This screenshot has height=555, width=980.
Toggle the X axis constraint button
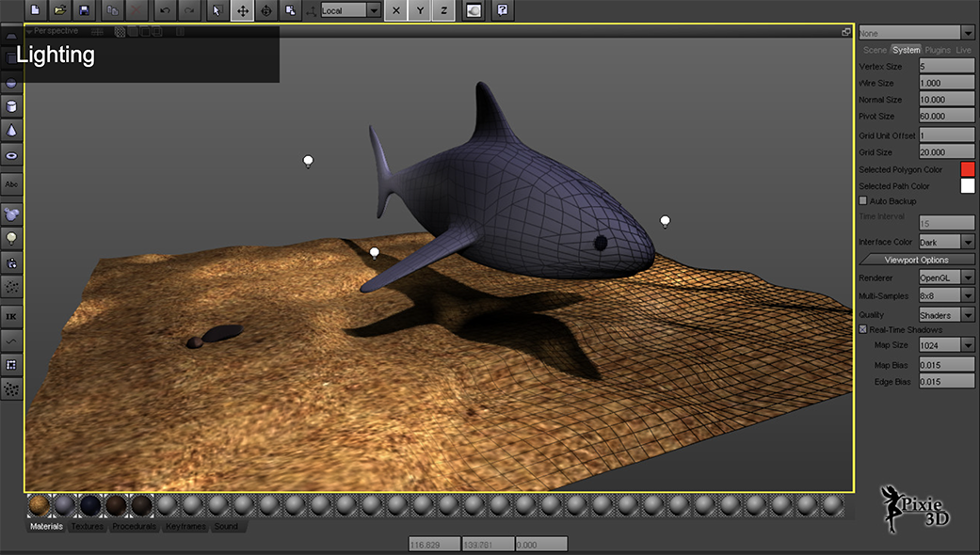[x=395, y=10]
